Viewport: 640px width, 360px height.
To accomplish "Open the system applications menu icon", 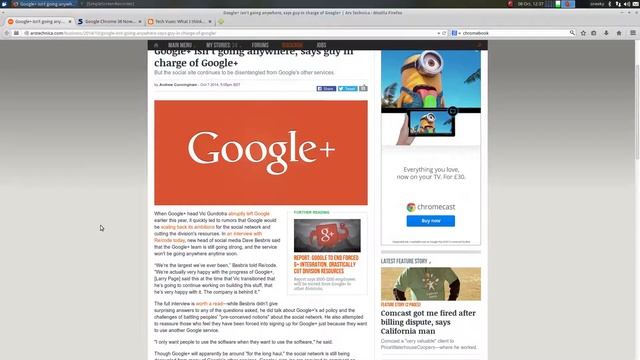I will (4, 4).
